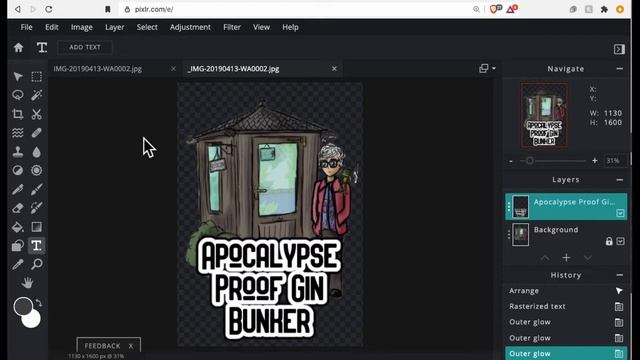This screenshot has width=640, height=360.
Task: Select the Zoom magnifier tool
Action: [37, 264]
